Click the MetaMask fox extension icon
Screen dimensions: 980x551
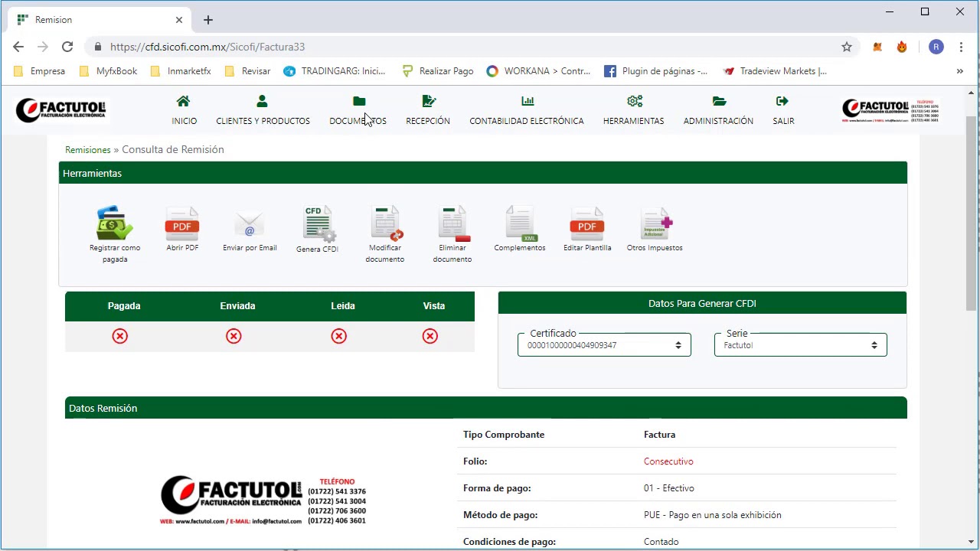[x=877, y=47]
